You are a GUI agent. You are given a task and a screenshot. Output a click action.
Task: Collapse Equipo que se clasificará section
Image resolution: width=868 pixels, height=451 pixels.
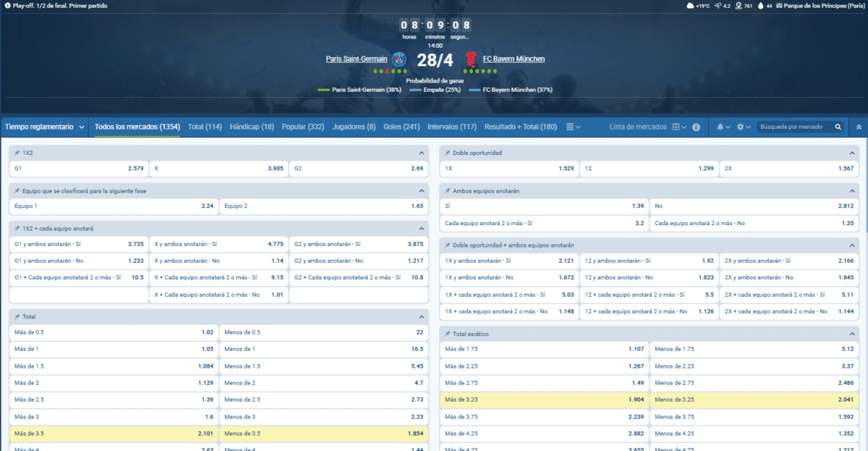point(421,190)
